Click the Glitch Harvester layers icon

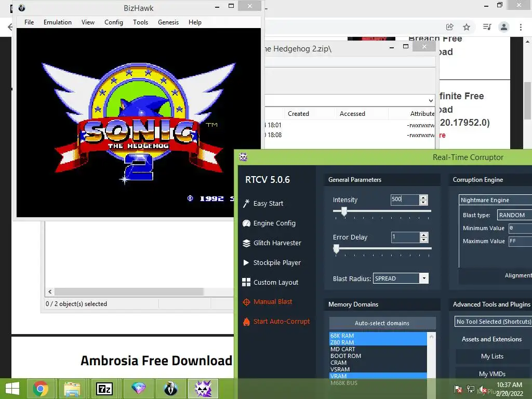[x=246, y=243]
